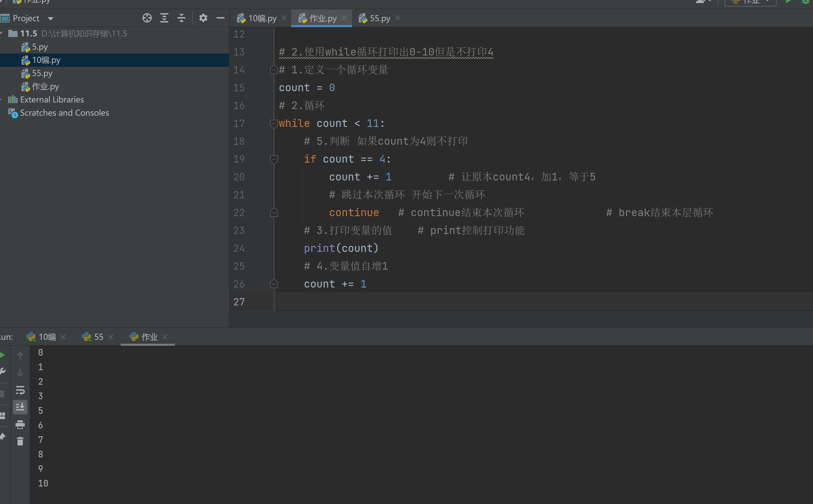Switch to the 55.py editor tab
This screenshot has height=504, width=813.
pyautogui.click(x=375, y=18)
